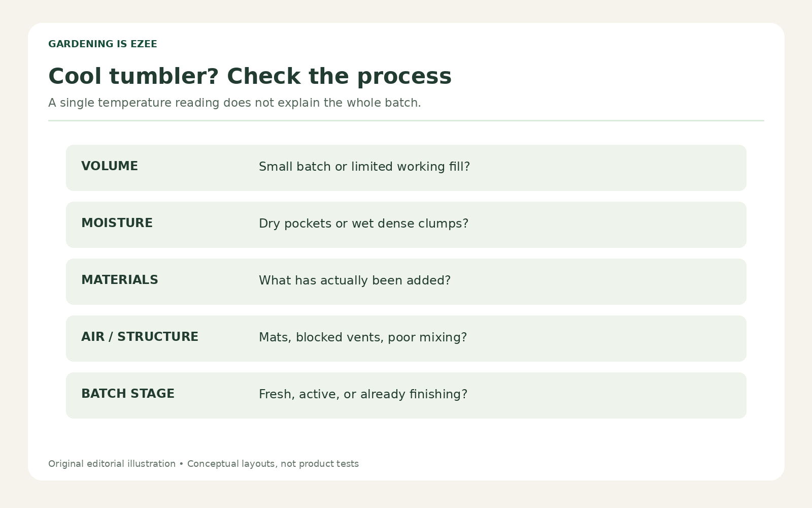The width and height of the screenshot is (812, 508).
Task: Click the GARDENING IS EZEE brand label
Action: 103,44
